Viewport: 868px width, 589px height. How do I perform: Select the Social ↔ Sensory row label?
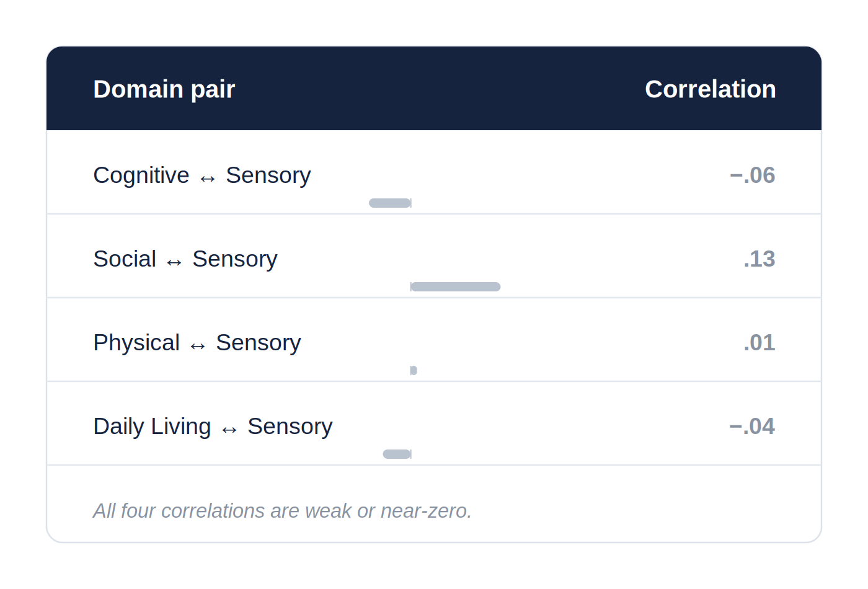point(185,259)
